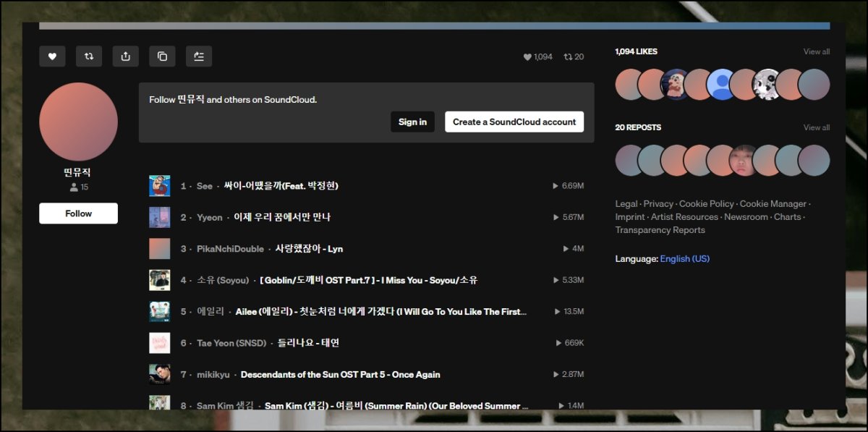Open artist PikaNchiDouble in track 3
The width and height of the screenshot is (868, 432).
[231, 249]
